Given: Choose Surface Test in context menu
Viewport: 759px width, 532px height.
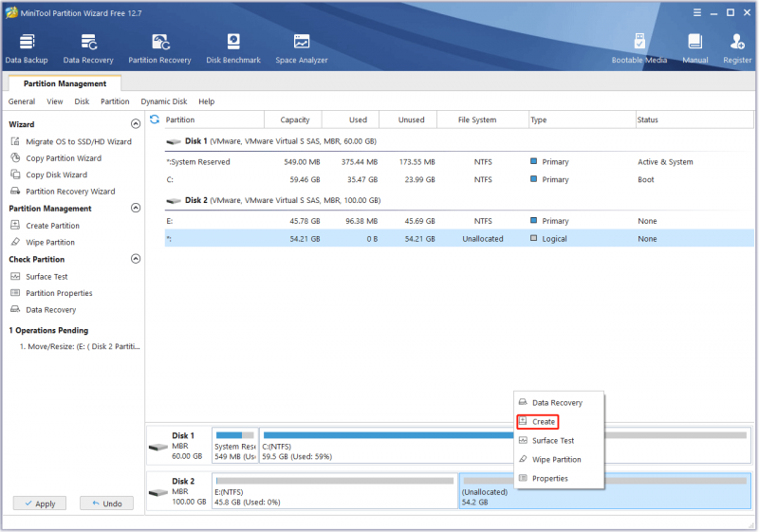Looking at the screenshot, I should click(x=559, y=441).
